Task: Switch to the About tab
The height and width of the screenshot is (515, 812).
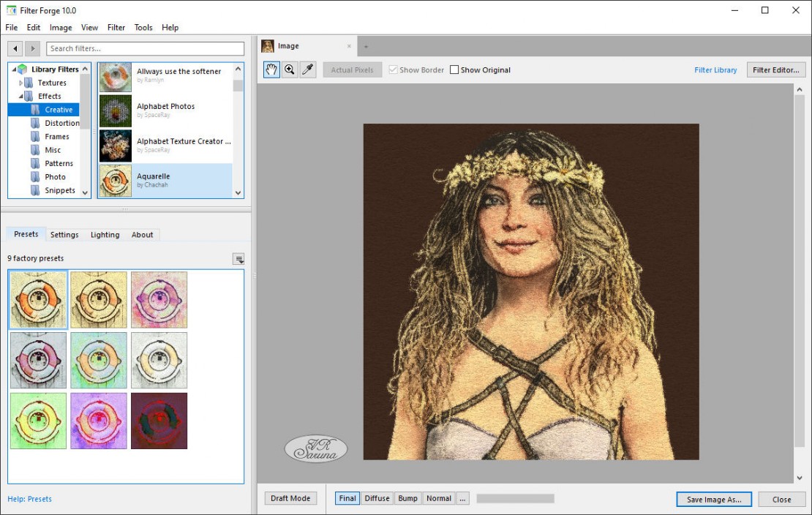Action: click(143, 235)
